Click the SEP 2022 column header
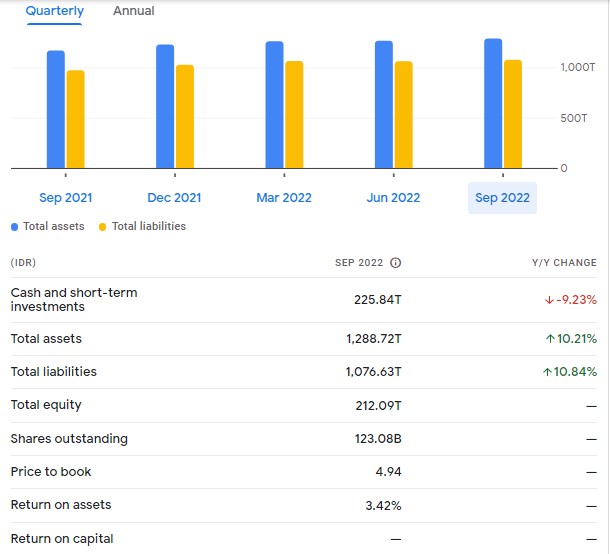This screenshot has height=554, width=610. [359, 263]
